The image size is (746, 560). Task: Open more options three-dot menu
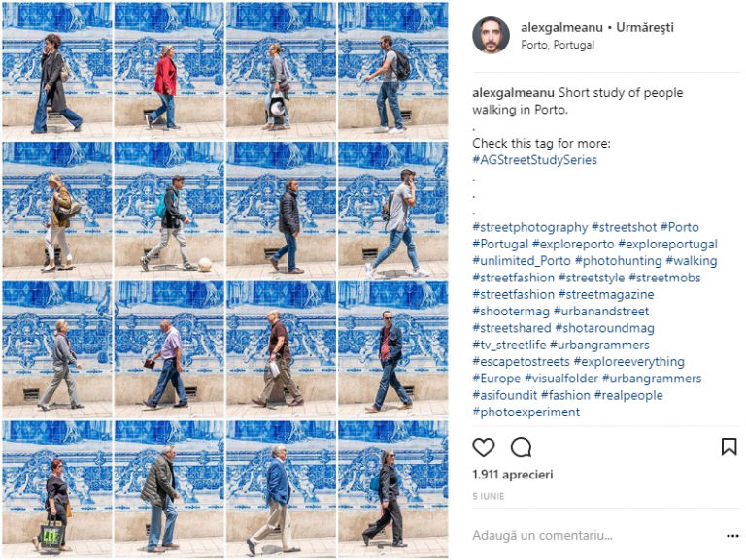tap(732, 536)
